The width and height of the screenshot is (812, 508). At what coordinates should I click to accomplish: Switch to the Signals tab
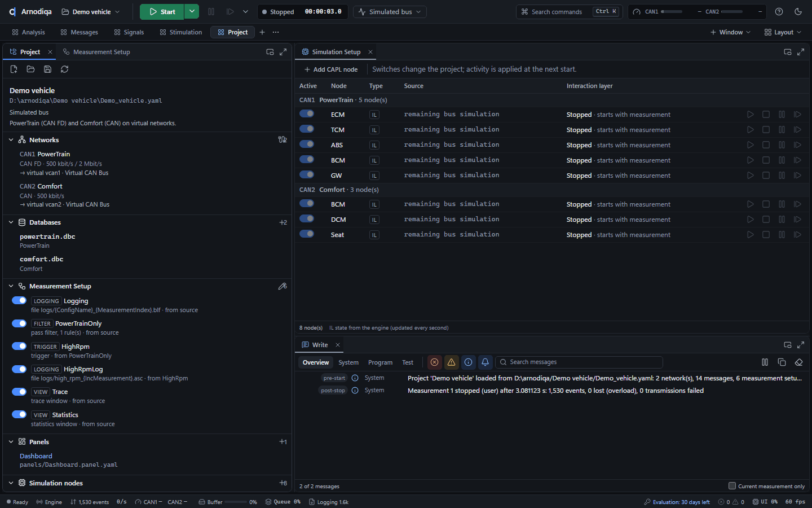click(129, 32)
